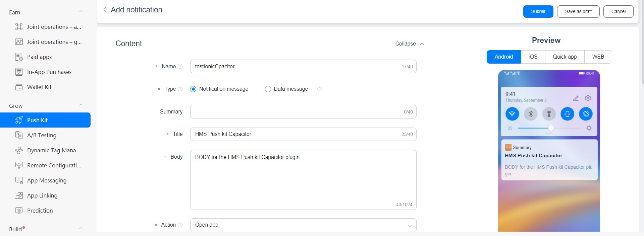Click the help icon next to Action
The width and height of the screenshot is (644, 236).
[x=180, y=225]
